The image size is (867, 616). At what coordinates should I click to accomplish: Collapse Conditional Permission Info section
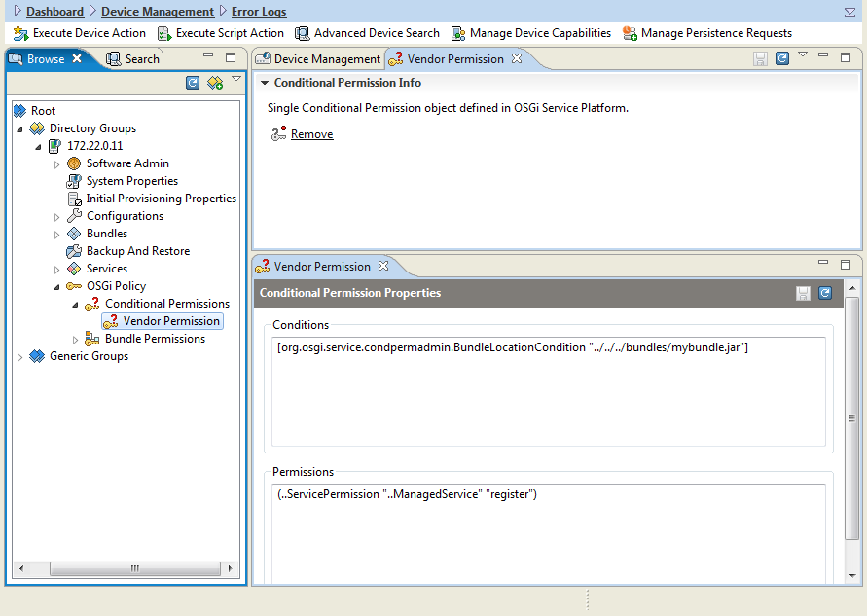coord(265,83)
